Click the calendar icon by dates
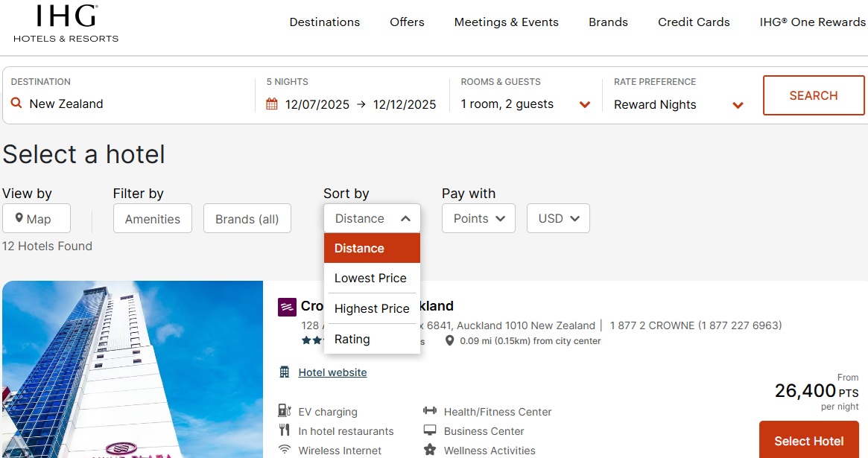868x458 pixels. pos(272,104)
